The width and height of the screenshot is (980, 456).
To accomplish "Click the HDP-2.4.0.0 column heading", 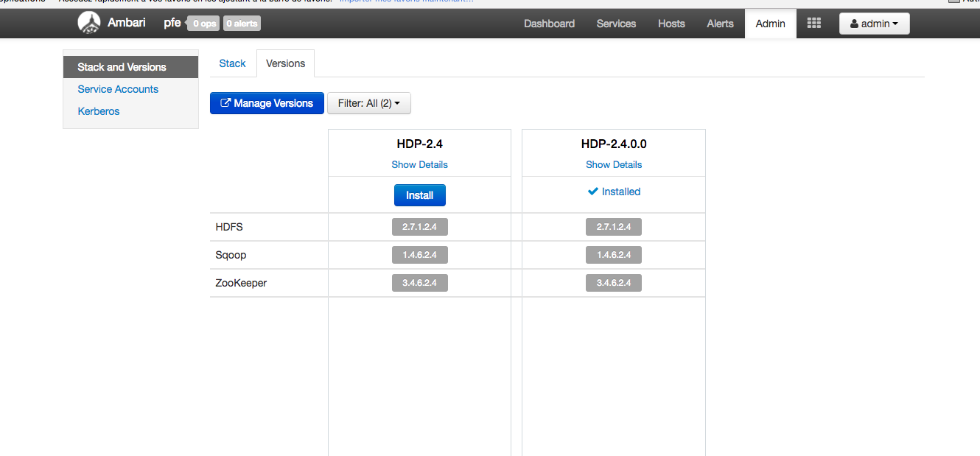I will (x=614, y=144).
